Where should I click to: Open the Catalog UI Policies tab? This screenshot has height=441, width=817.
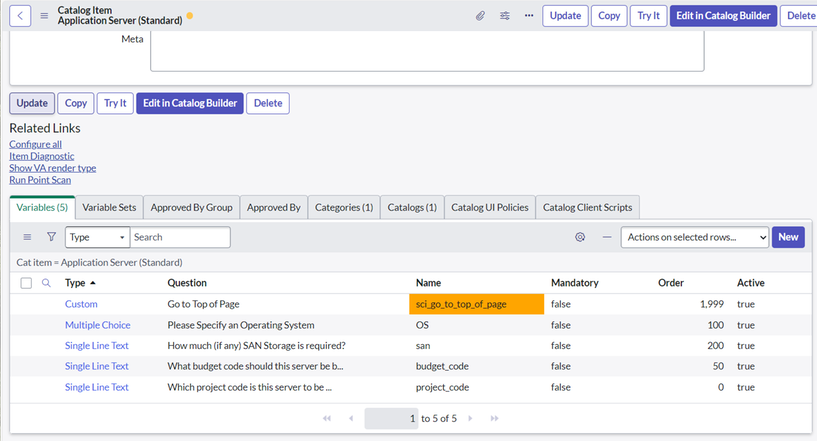[490, 207]
